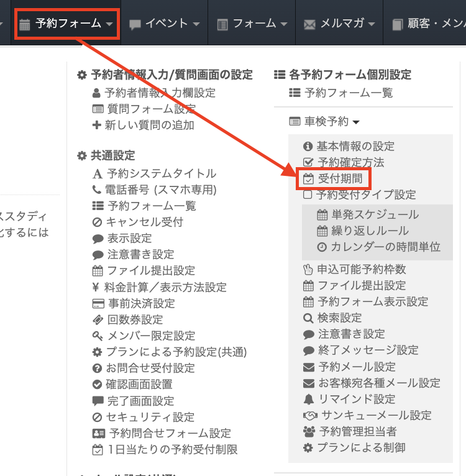The image size is (466, 476).
Task: Select the 予約受付タイプ設定 square item
Action: pos(360,195)
